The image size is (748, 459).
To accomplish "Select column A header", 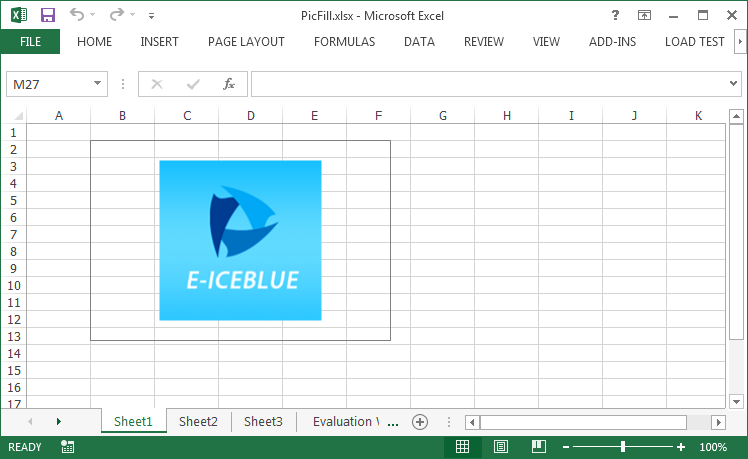I will click(58, 115).
